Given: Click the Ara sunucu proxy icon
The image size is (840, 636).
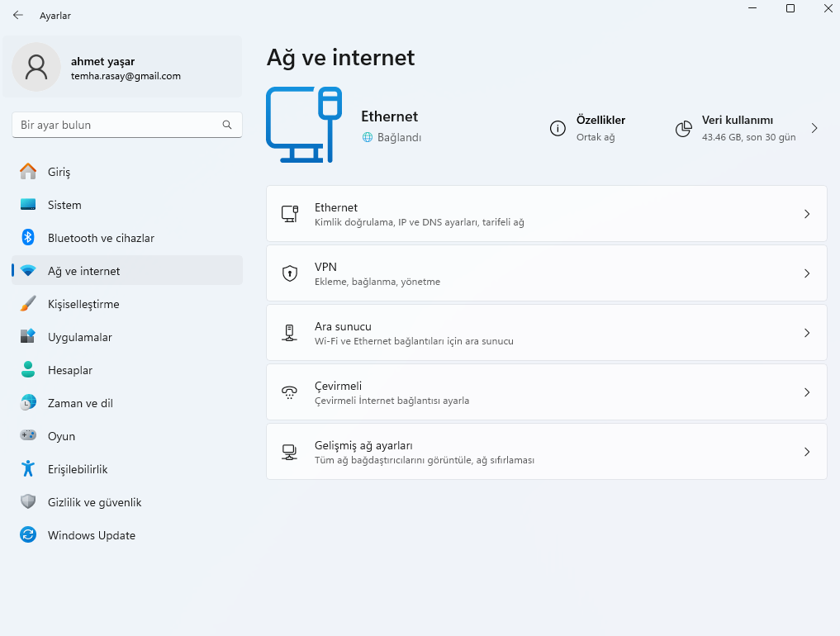Looking at the screenshot, I should coord(290,333).
